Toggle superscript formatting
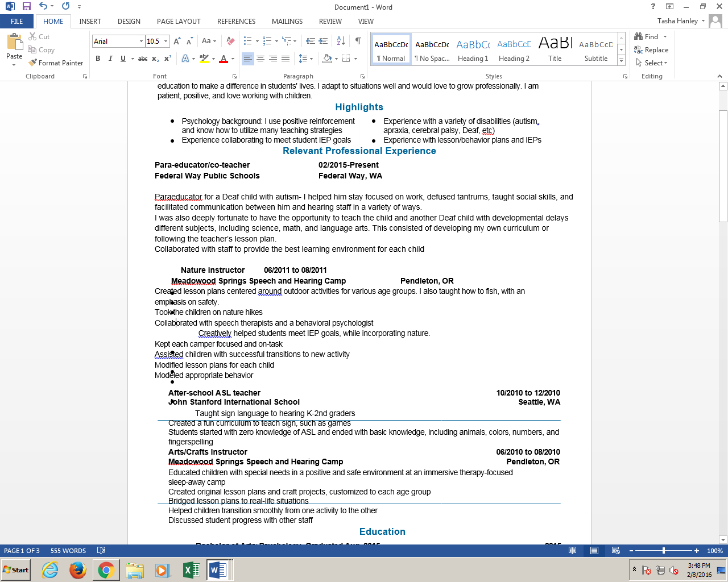This screenshot has height=582, width=728. 168,59
